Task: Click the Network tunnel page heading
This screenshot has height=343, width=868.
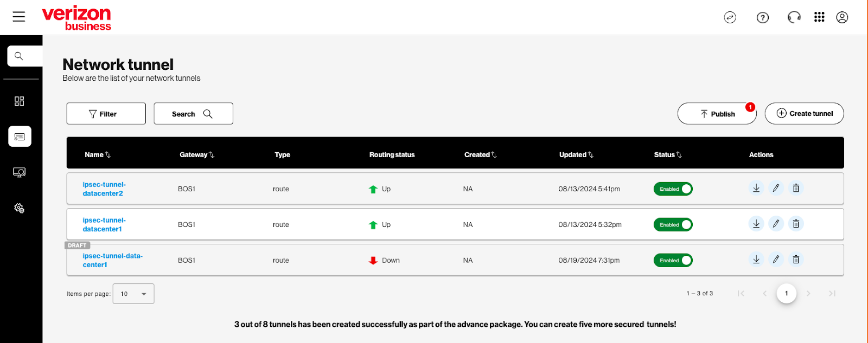Action: pos(118,64)
